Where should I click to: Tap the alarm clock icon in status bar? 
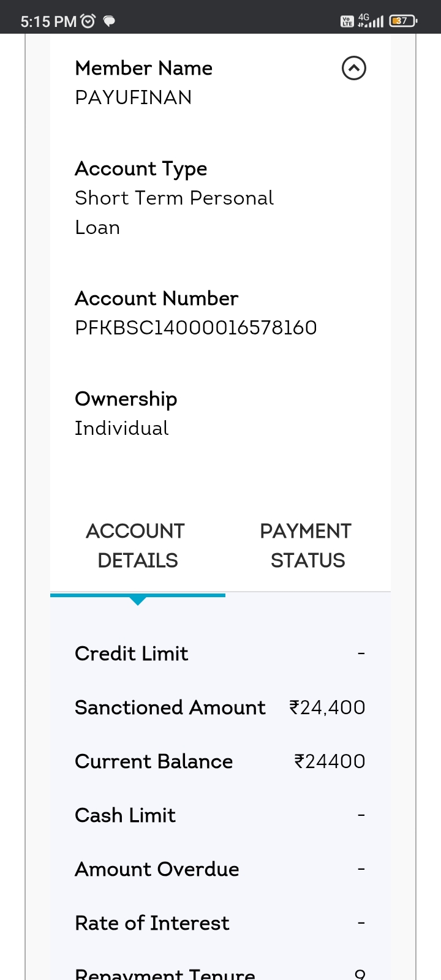(x=89, y=21)
